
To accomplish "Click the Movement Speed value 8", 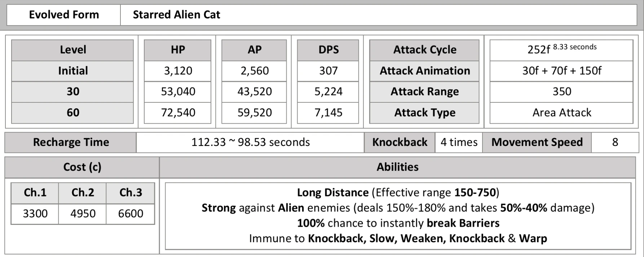I will (x=615, y=142).
